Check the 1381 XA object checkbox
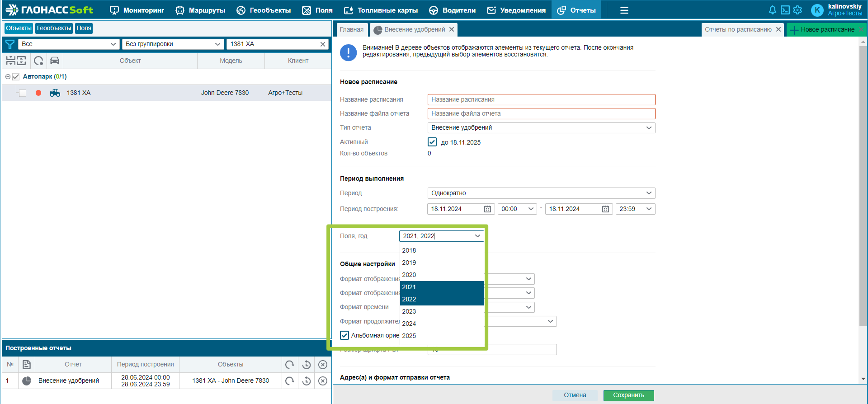 [23, 93]
